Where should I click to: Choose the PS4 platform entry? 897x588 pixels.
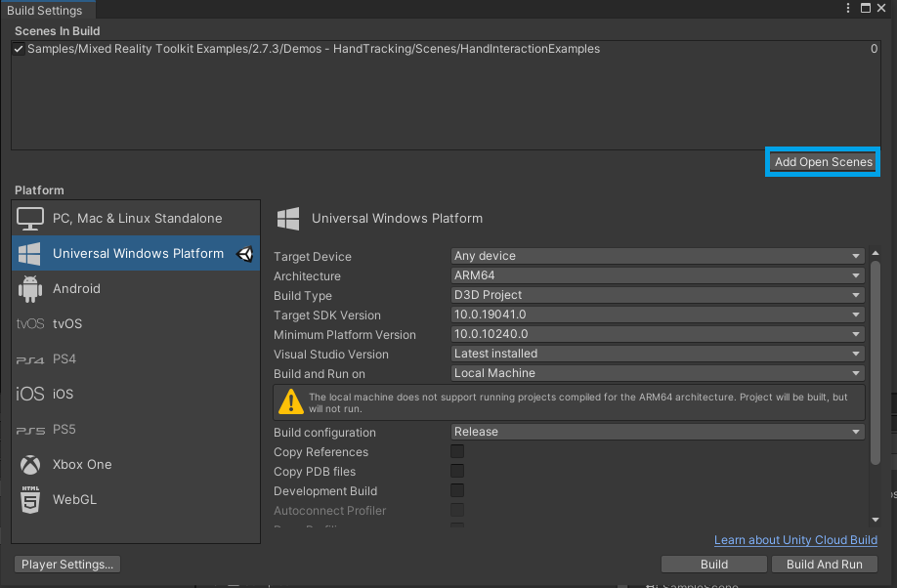tap(136, 359)
